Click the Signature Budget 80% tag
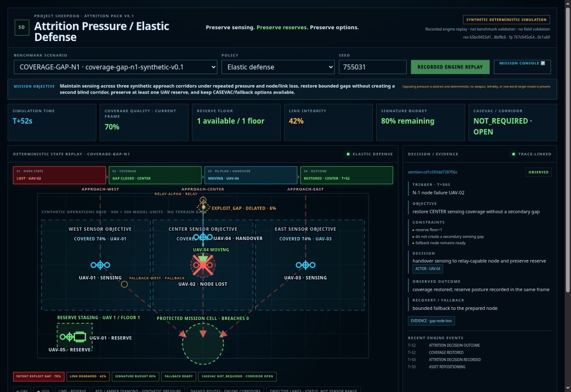The width and height of the screenshot is (571, 392). pos(136,376)
